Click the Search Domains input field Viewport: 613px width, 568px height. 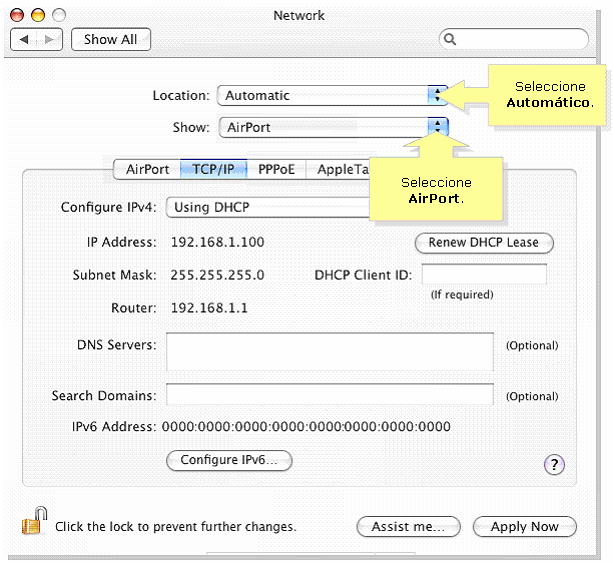click(x=329, y=396)
